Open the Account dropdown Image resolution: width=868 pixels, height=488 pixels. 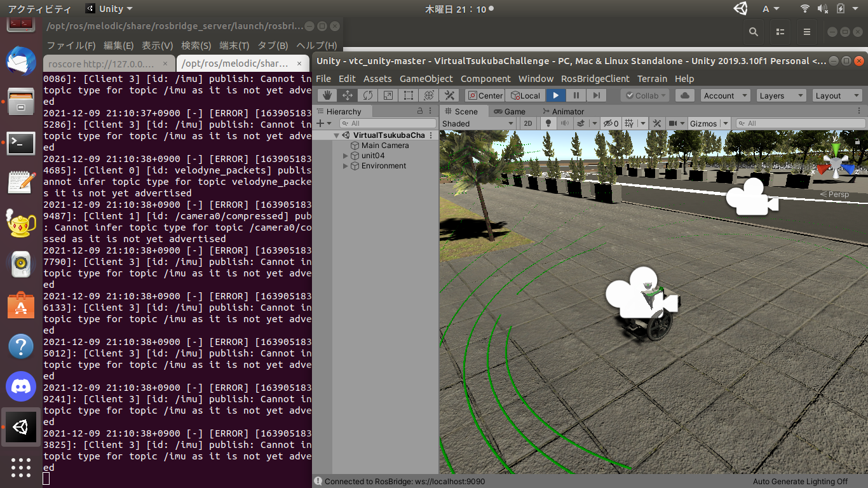pyautogui.click(x=726, y=95)
